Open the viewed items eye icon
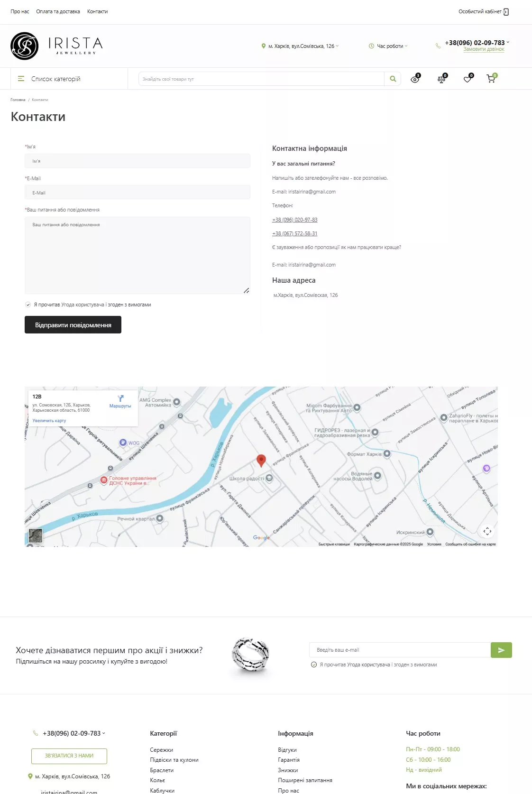 (x=415, y=79)
